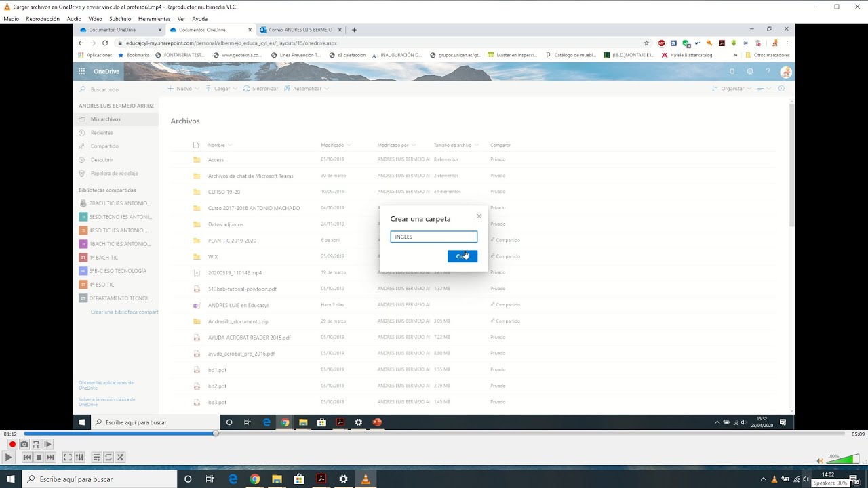
Task: Open the Access folder
Action: click(216, 160)
